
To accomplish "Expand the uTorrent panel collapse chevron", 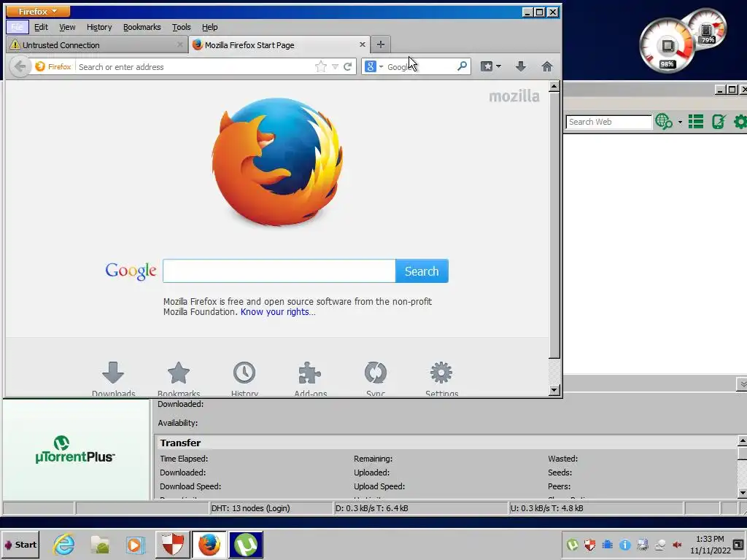I will click(742, 384).
